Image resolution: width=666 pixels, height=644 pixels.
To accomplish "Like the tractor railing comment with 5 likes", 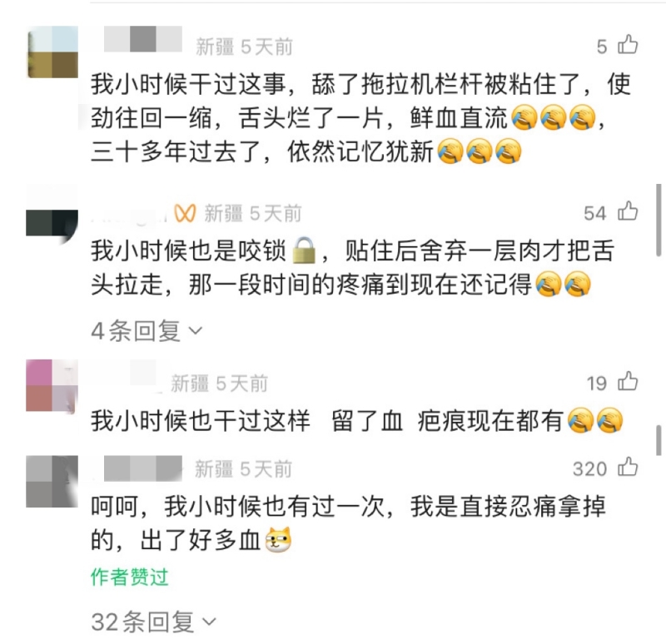I will tap(628, 45).
